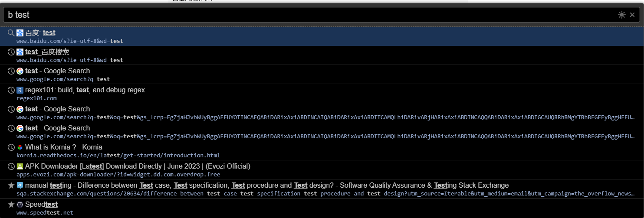Image resolution: width=644 pixels, height=218 pixels.
Task: Click the bookmark star beside "manual testing"
Action: [x=11, y=185]
